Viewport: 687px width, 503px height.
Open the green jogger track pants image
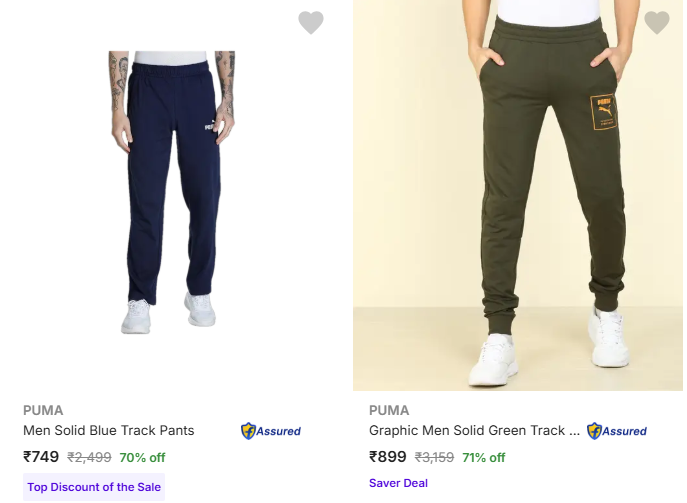pyautogui.click(x=518, y=195)
